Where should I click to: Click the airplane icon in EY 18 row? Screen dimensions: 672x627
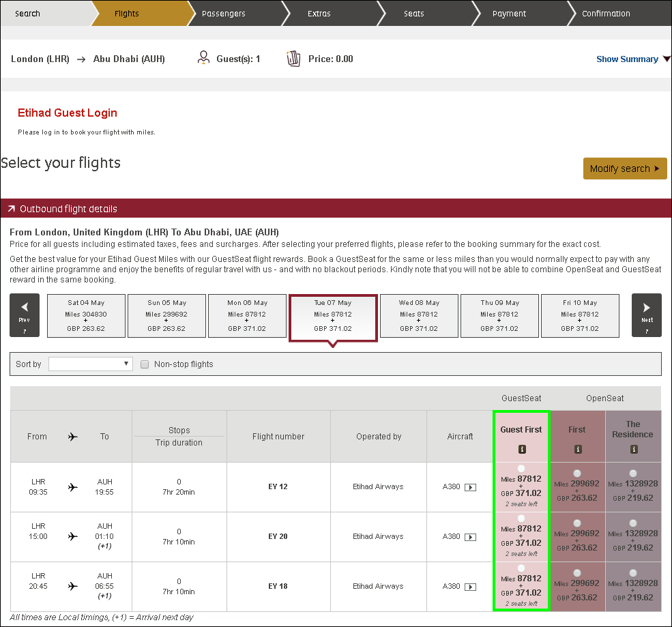pyautogui.click(x=73, y=586)
